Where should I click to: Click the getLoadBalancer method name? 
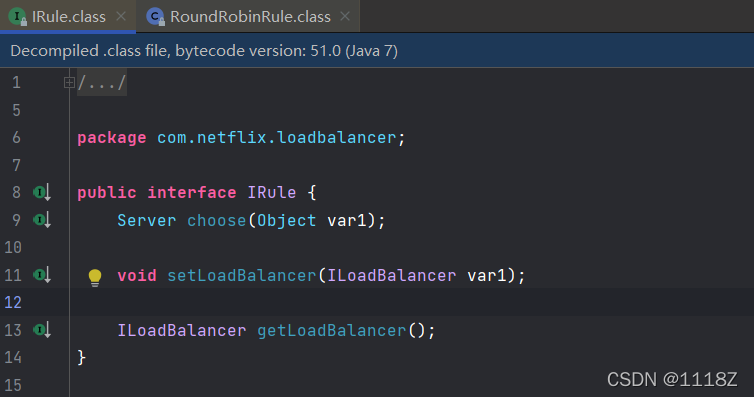coord(332,331)
